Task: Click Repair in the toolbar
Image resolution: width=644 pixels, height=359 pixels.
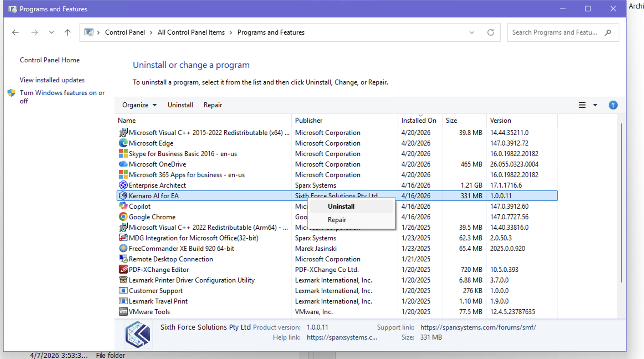Action: (x=213, y=105)
